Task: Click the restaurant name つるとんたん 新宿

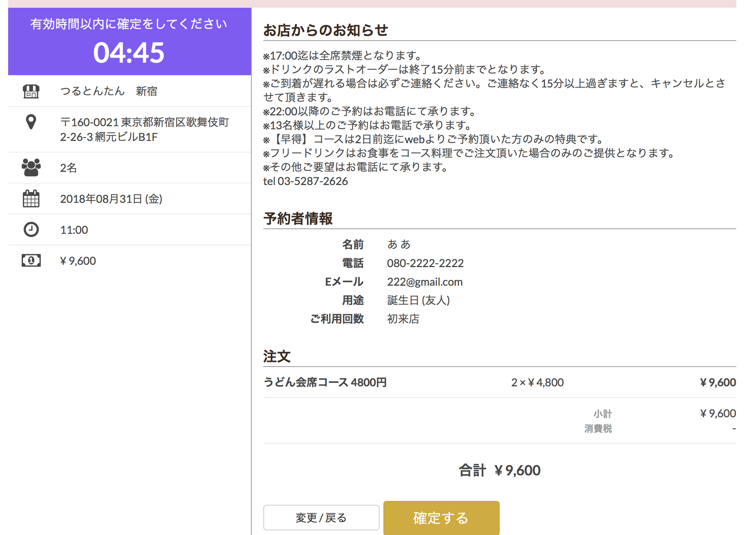Action: 109,91
